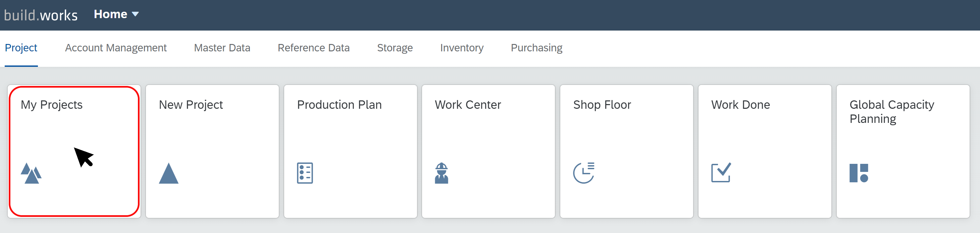Click the Work Center worker icon
The height and width of the screenshot is (233, 980).
point(441,173)
